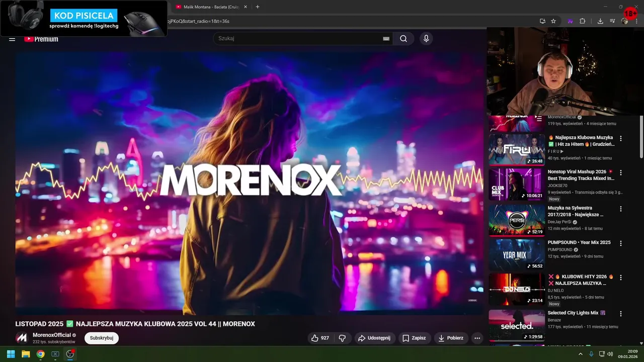Open MorenoxOfficial channel name link
This screenshot has height=362, width=644.
coord(52,335)
